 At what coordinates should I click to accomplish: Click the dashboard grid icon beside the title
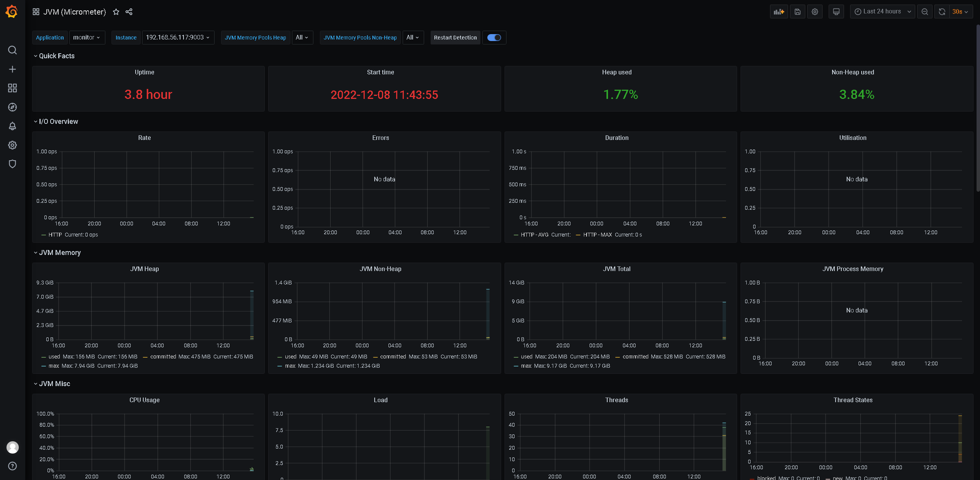pos(36,12)
